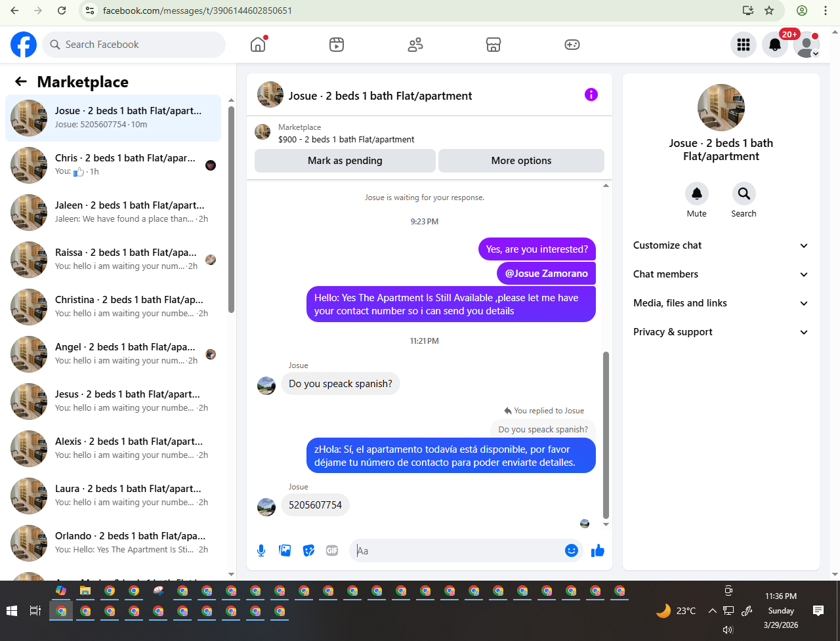The width and height of the screenshot is (840, 641).
Task: Open Windows Task View
Action: (35, 611)
